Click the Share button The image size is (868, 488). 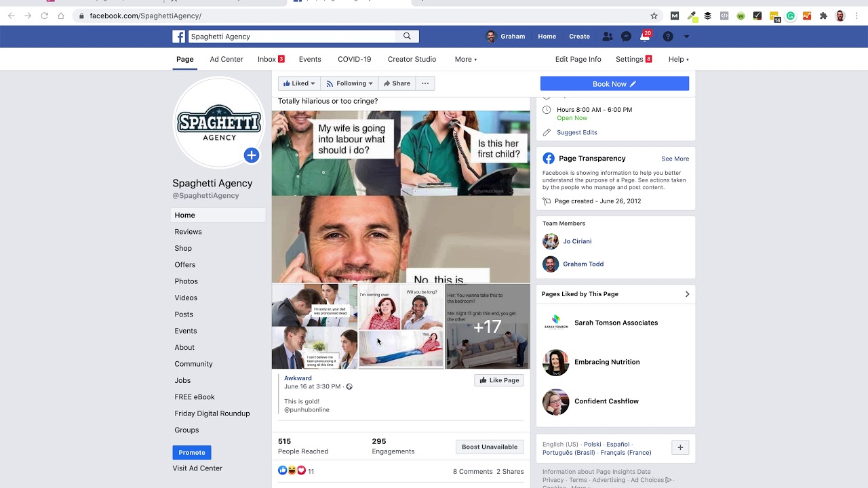[x=397, y=83]
